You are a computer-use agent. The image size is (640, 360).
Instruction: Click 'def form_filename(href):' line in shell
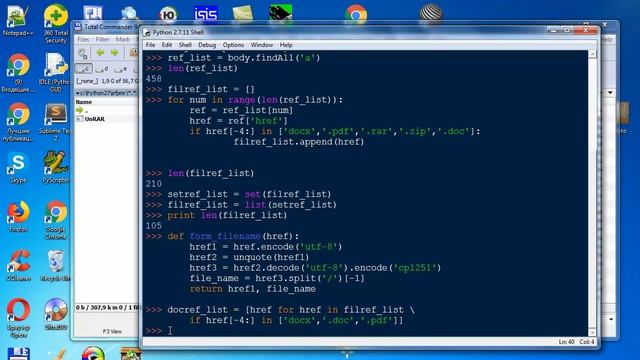click(x=233, y=236)
